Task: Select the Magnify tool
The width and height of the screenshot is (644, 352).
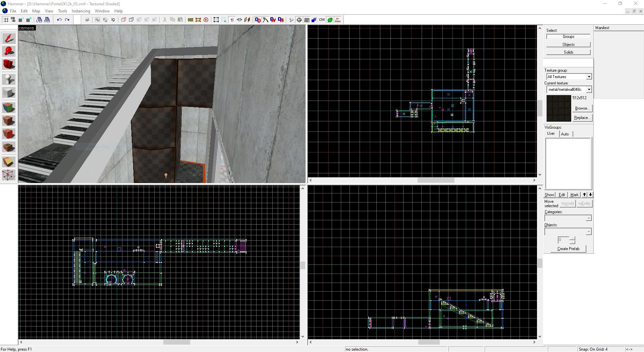Action: pyautogui.click(x=9, y=51)
